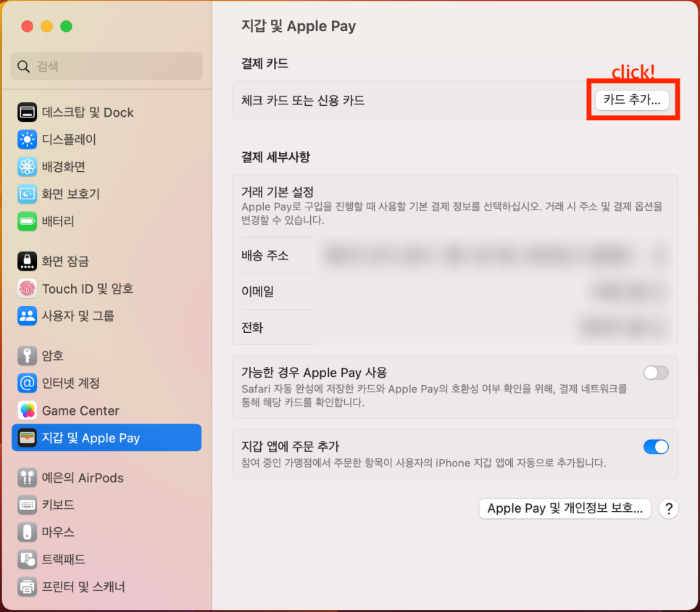Screen dimensions: 700x612
Task: Choose 화면 보호기 from the sidebar
Action: [x=107, y=194]
